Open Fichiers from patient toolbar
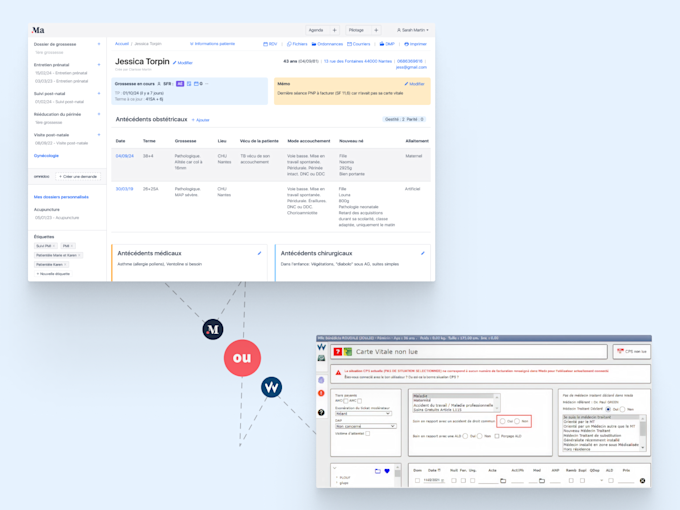 pos(297,44)
